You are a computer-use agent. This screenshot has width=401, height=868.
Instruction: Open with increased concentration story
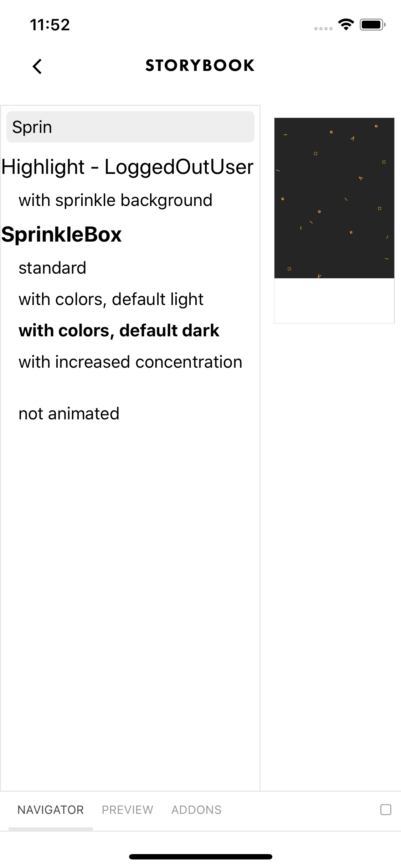point(130,362)
